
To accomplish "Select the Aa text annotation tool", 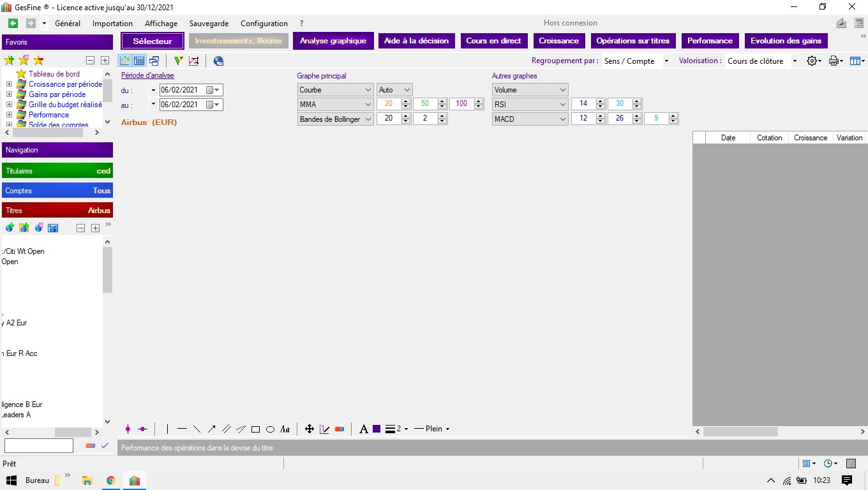I will tap(285, 429).
